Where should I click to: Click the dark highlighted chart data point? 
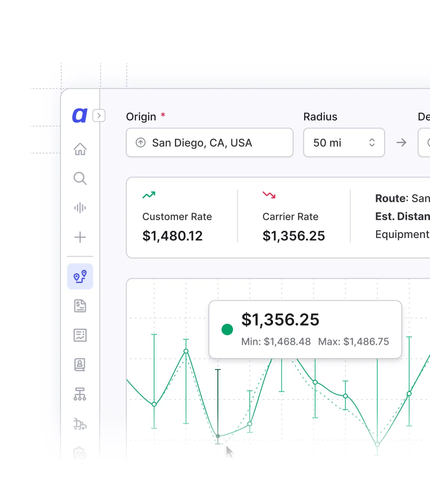(x=218, y=436)
